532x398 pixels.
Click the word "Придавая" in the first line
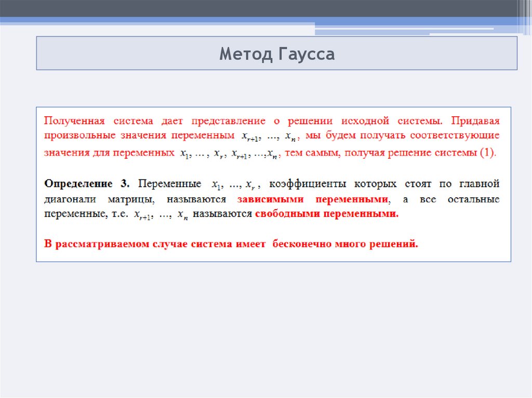(475, 121)
